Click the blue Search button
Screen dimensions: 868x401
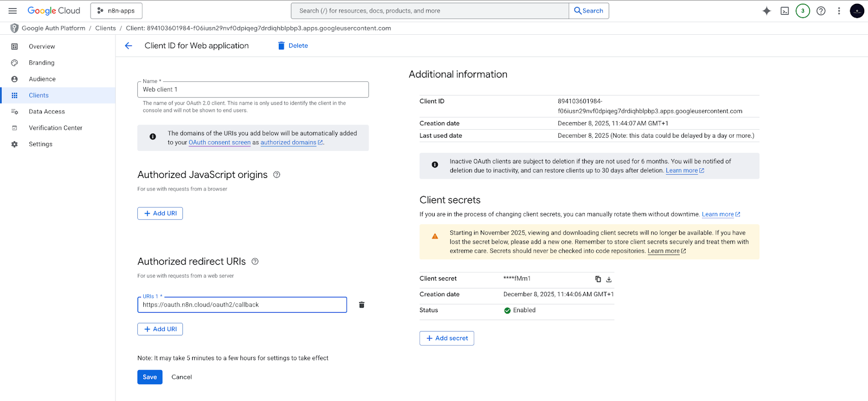point(589,11)
